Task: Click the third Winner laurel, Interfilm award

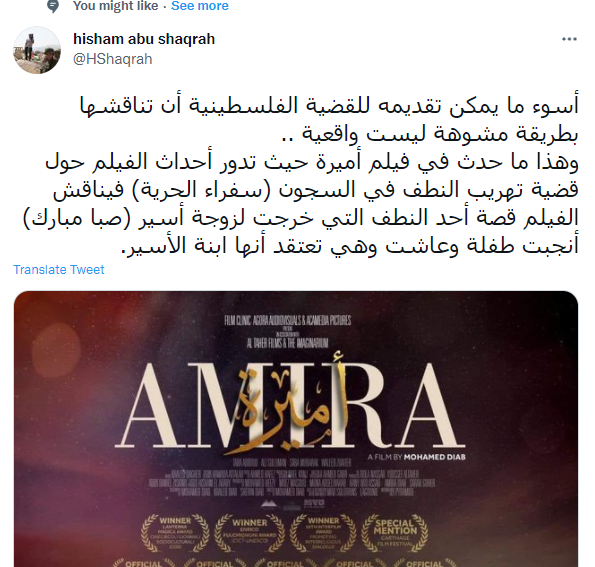Action: click(323, 534)
